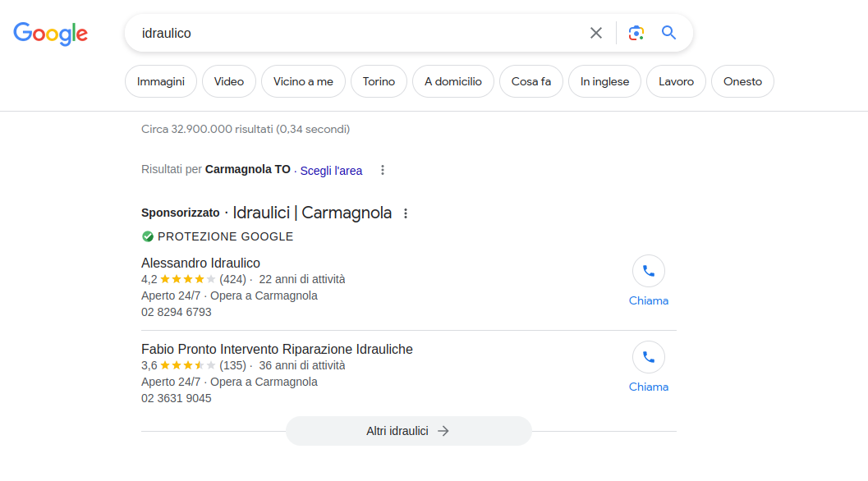Click the phone icon for Alessandro Idraulico
The width and height of the screenshot is (868, 481).
pyautogui.click(x=648, y=271)
